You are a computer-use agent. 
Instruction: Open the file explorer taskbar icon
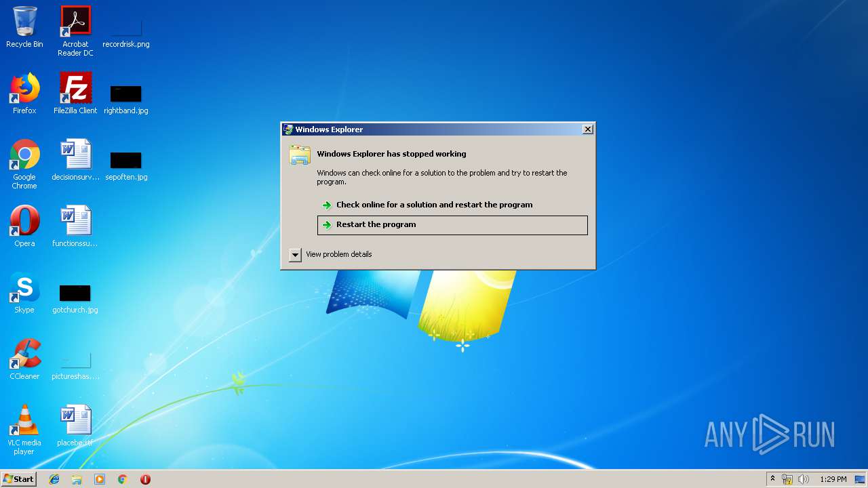pyautogui.click(x=77, y=479)
